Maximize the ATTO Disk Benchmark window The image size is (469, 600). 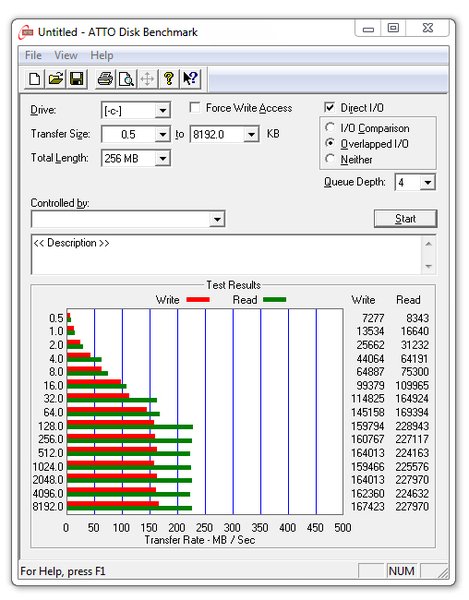pos(393,28)
